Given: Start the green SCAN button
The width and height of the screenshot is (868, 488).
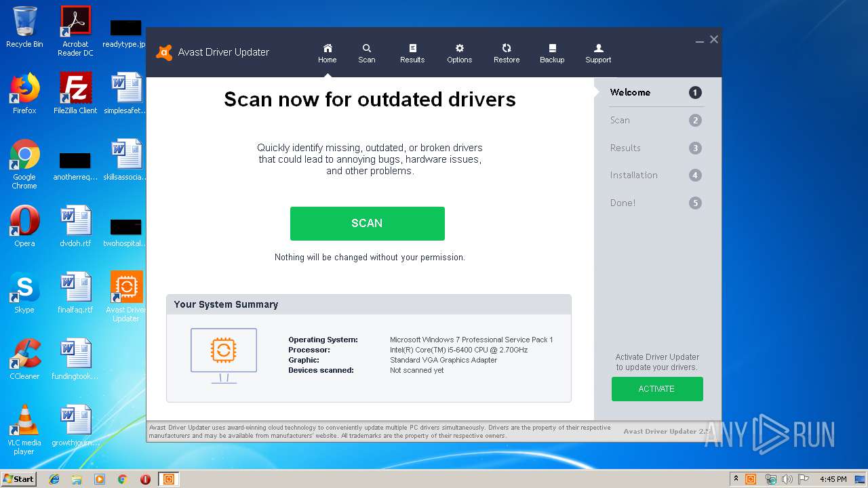Looking at the screenshot, I should [367, 223].
